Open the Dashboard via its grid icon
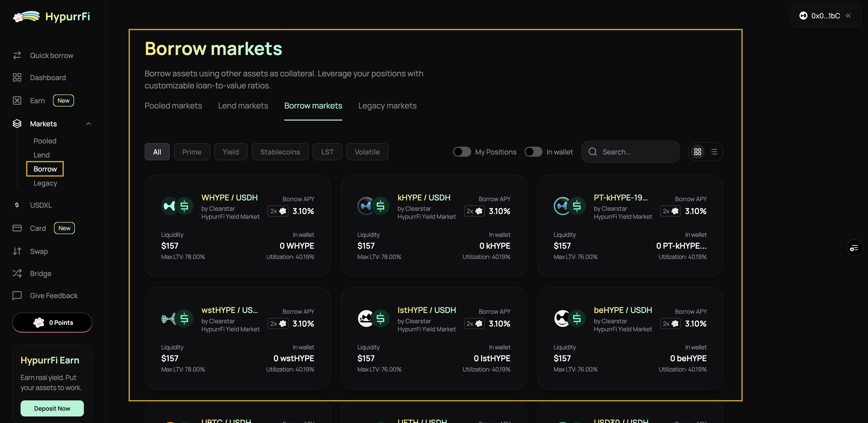Image resolution: width=868 pixels, height=423 pixels. coord(17,77)
